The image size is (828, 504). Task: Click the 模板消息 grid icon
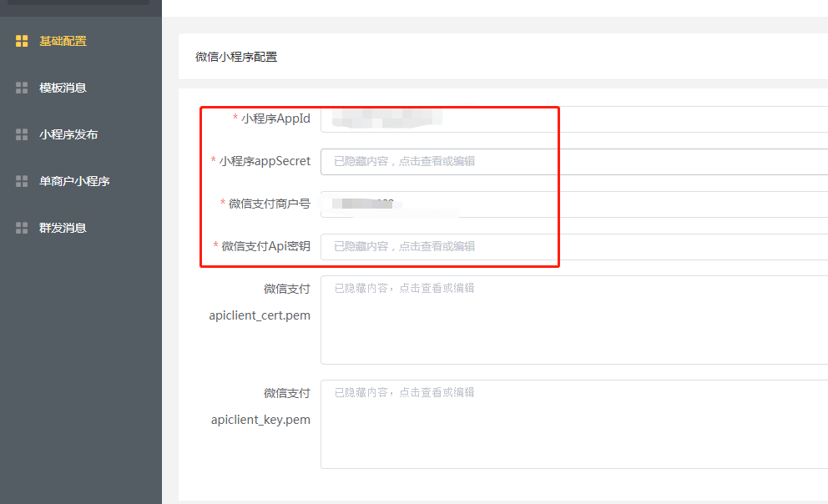coord(22,88)
